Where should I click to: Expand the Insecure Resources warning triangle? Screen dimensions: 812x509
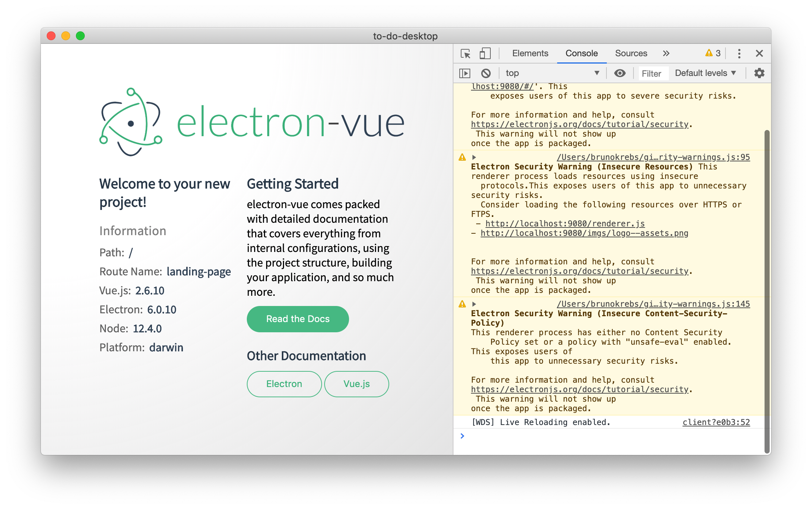pos(474,157)
